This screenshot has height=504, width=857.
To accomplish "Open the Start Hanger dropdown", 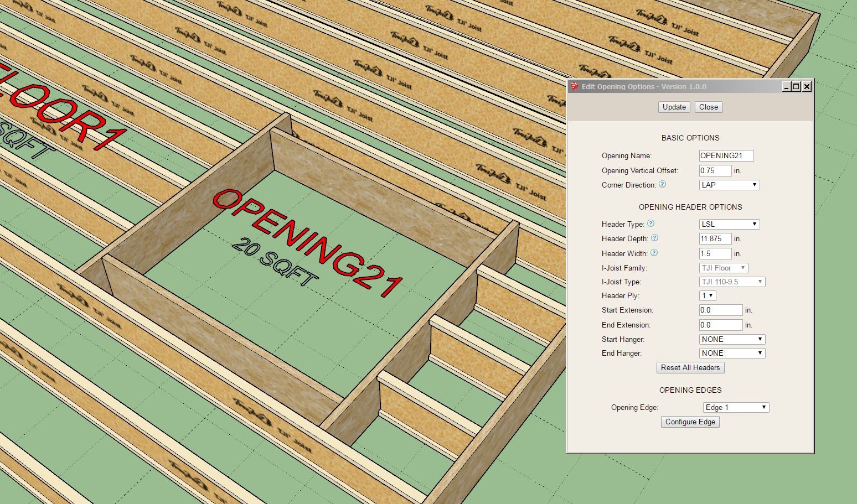I will (732, 339).
